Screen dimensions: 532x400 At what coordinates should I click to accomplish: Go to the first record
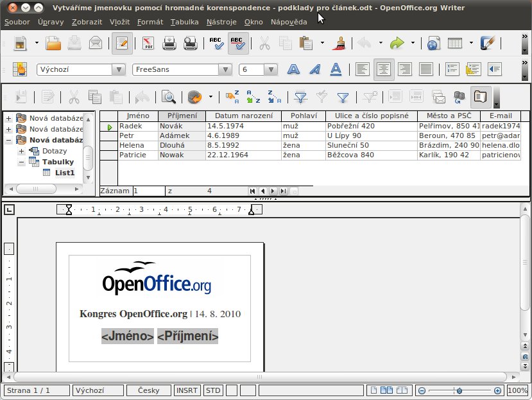[252, 191]
